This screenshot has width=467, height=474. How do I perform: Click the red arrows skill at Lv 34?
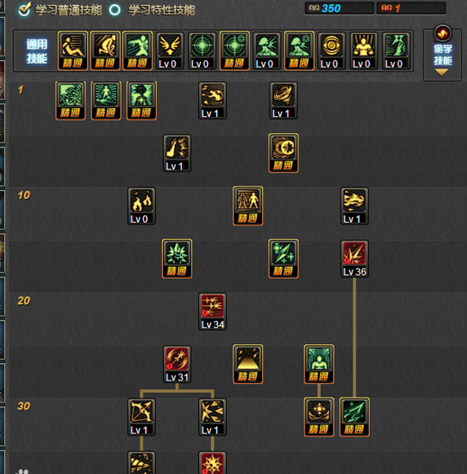tap(212, 311)
